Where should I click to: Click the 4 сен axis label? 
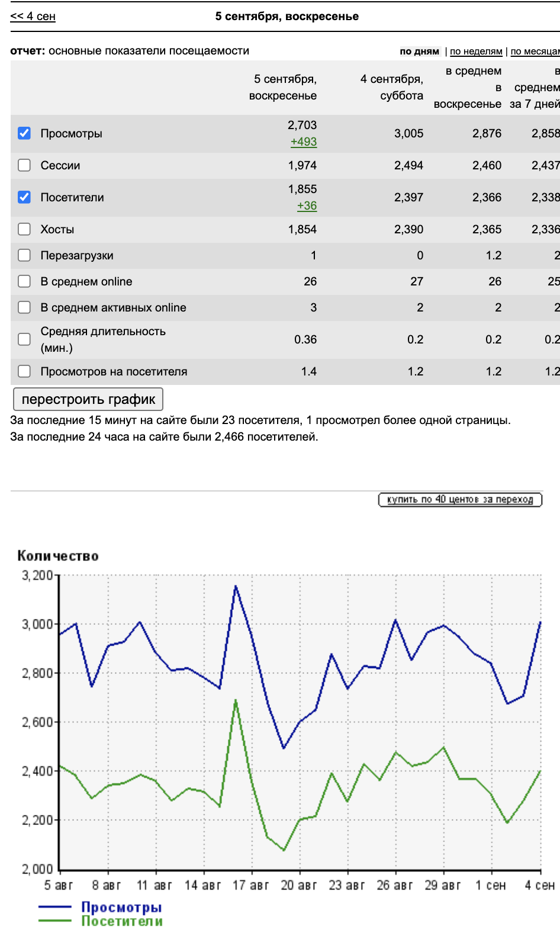point(539,885)
